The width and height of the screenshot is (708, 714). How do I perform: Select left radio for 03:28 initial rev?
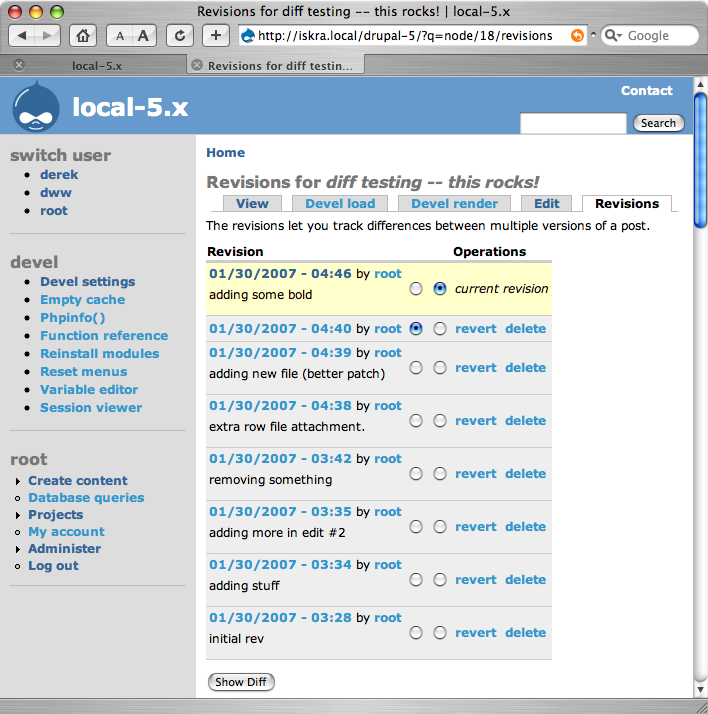tap(416, 632)
